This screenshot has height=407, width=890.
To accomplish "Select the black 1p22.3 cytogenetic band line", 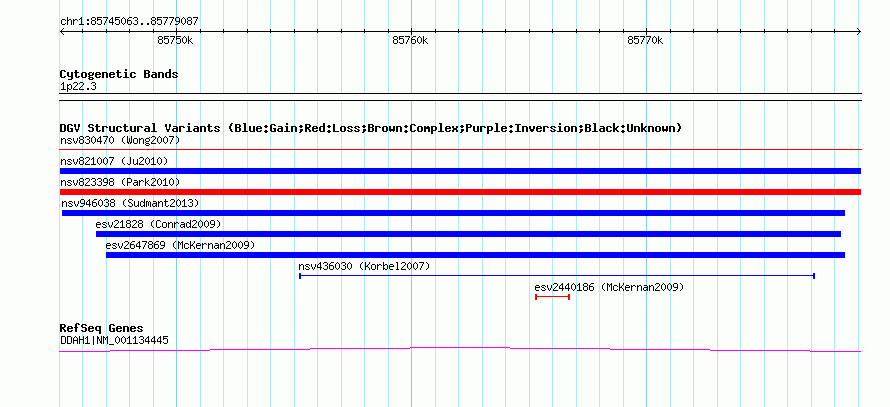I will [x=460, y=97].
